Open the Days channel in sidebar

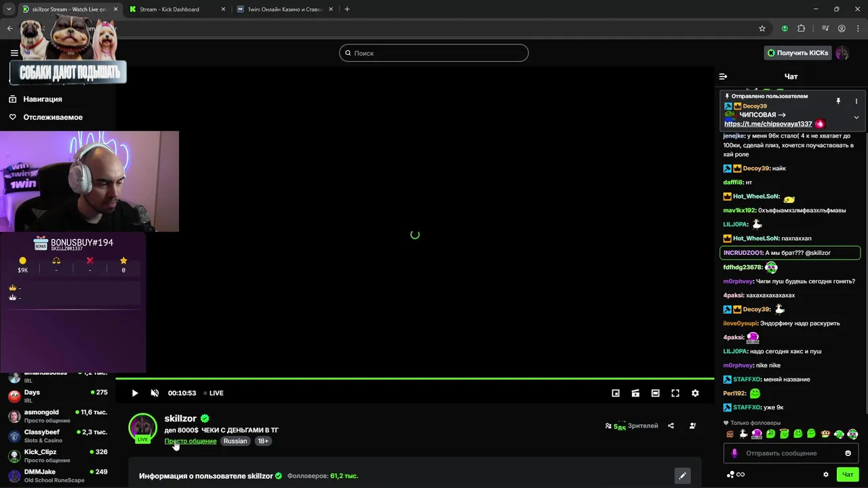(58, 396)
